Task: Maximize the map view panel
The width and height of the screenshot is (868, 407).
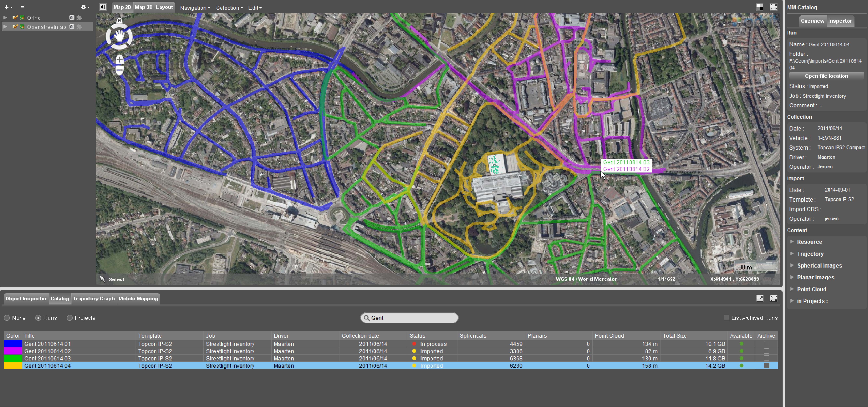Action: [774, 7]
